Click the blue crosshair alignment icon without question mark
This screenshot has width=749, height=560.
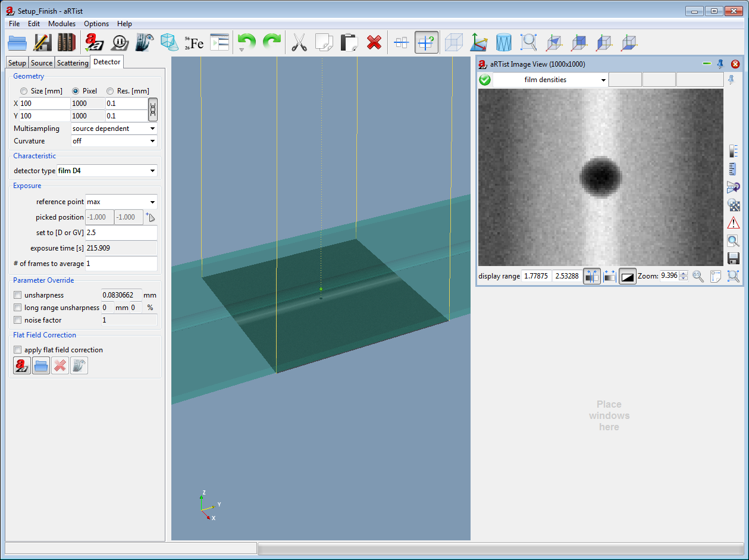[402, 43]
